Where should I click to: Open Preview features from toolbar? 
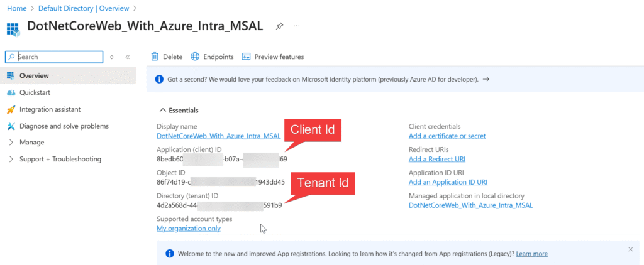[273, 57]
